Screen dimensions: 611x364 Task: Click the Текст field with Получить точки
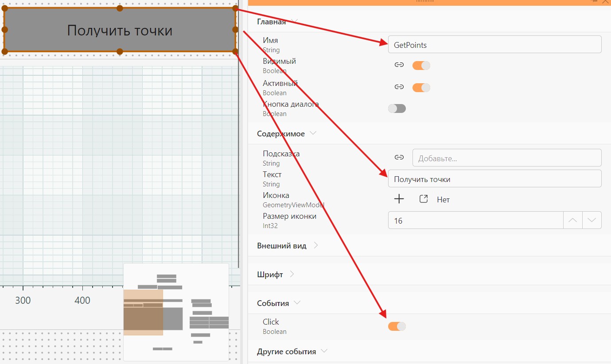[494, 179]
